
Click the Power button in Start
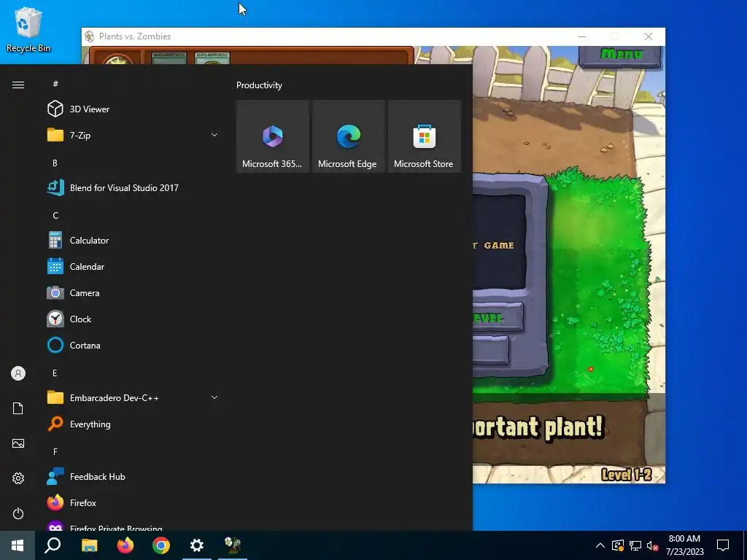pos(18,513)
